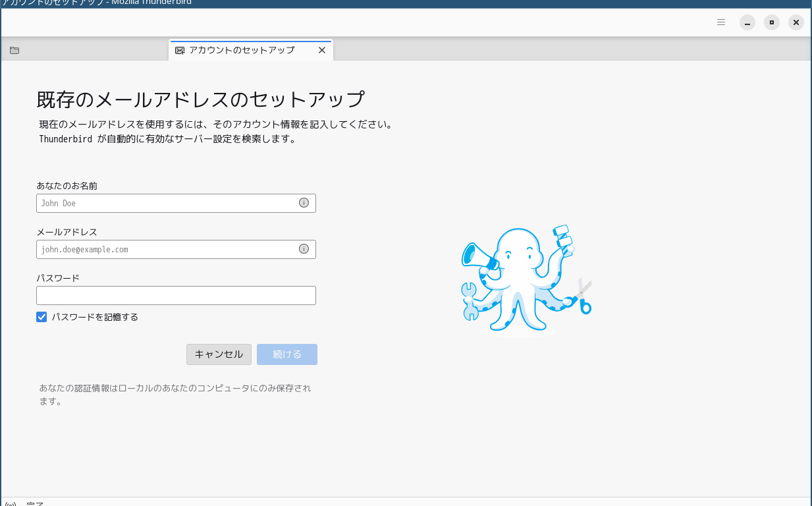Screen dimensions: 812x506
Task: Click the info icon in name field
Action: (304, 203)
